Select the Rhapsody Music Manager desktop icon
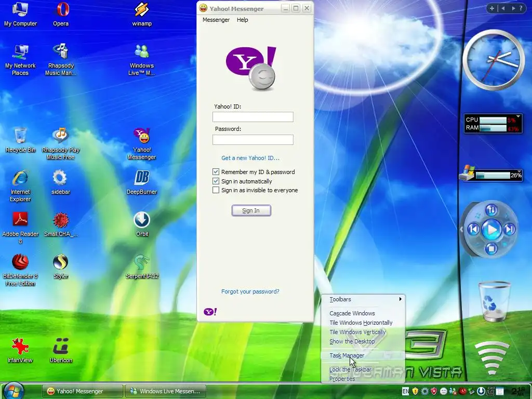Viewport: 532px width, 399px height. pos(61,60)
